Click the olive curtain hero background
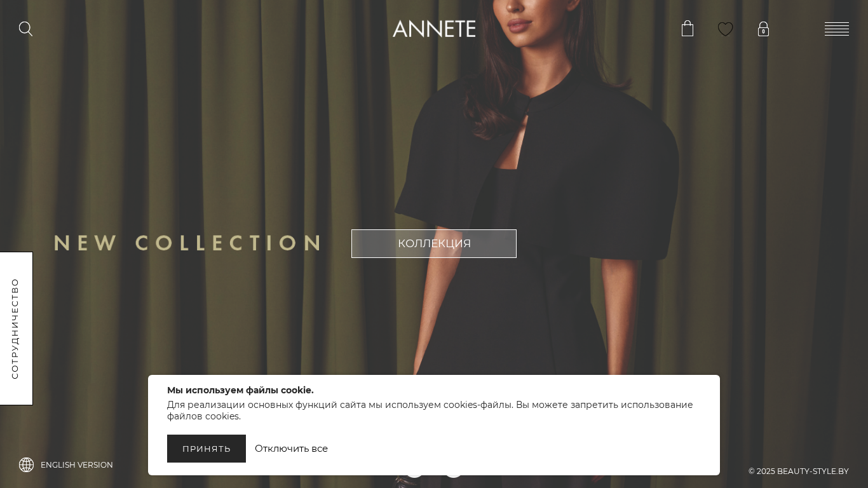This screenshot has width=868, height=488. (191, 140)
